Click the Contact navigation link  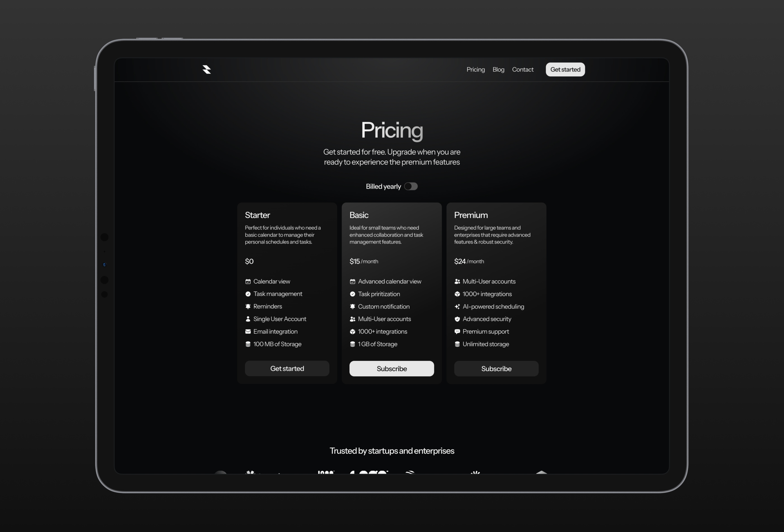coord(522,69)
